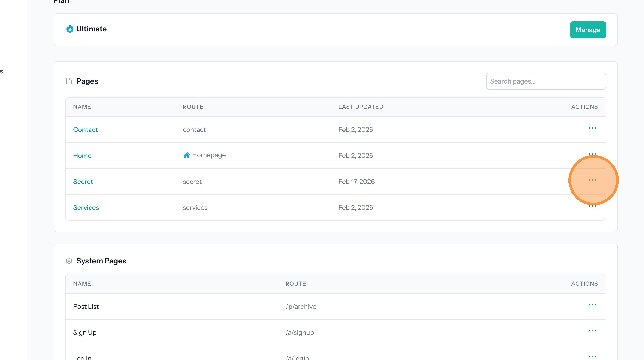Open three-dot menu for Secret page
644x360 pixels.
[x=592, y=180]
